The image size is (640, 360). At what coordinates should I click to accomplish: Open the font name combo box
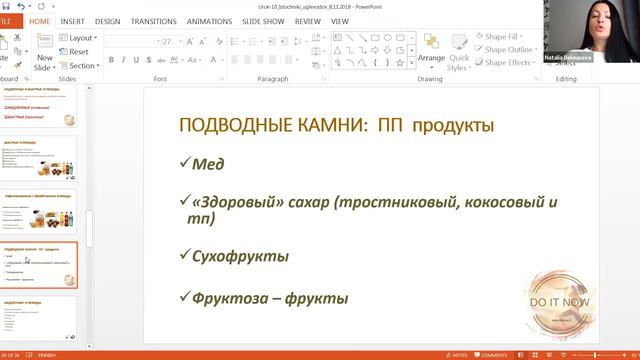(133, 41)
